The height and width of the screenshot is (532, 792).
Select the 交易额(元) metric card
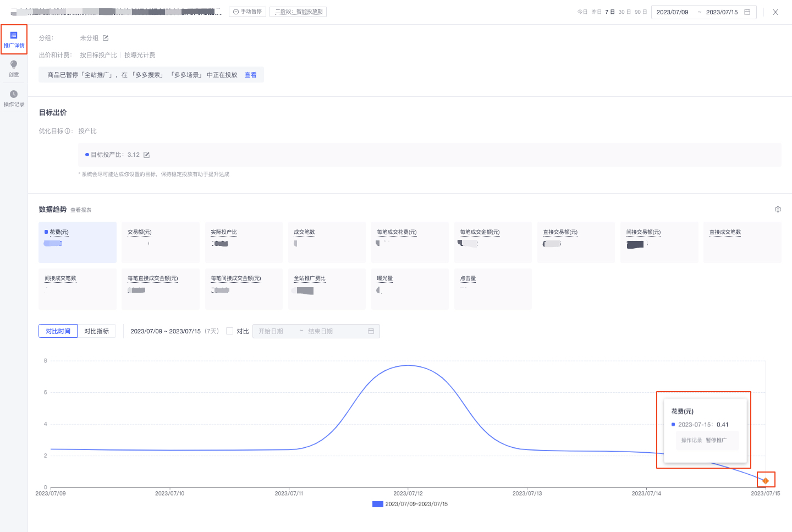coord(161,242)
